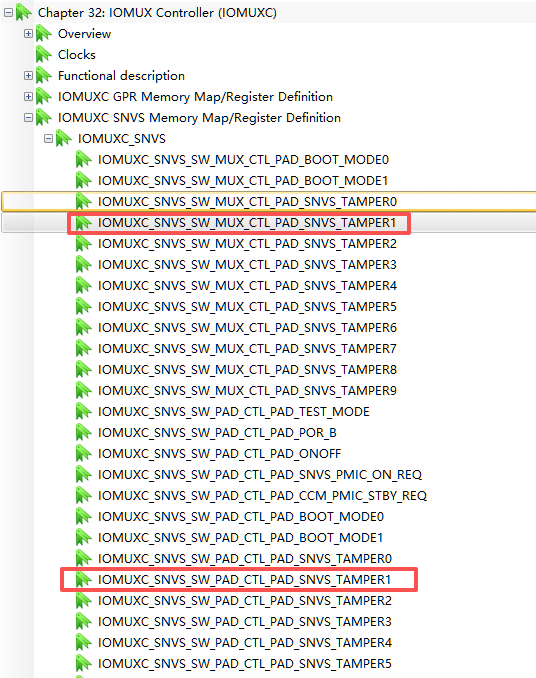This screenshot has height=678, width=536.
Task: Open IOMUXC_SNVS_SW_MUX_CTL_PAD_SNVS_TAMPER2
Action: (247, 243)
